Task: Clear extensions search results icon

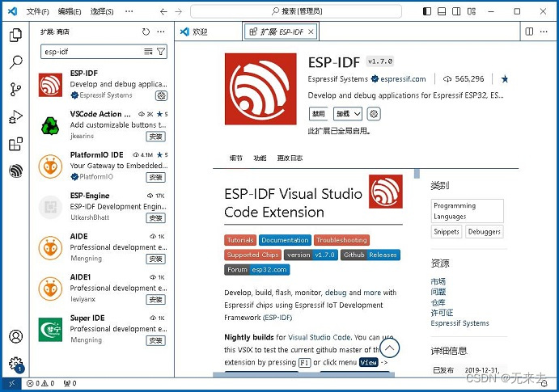Action: (x=148, y=52)
